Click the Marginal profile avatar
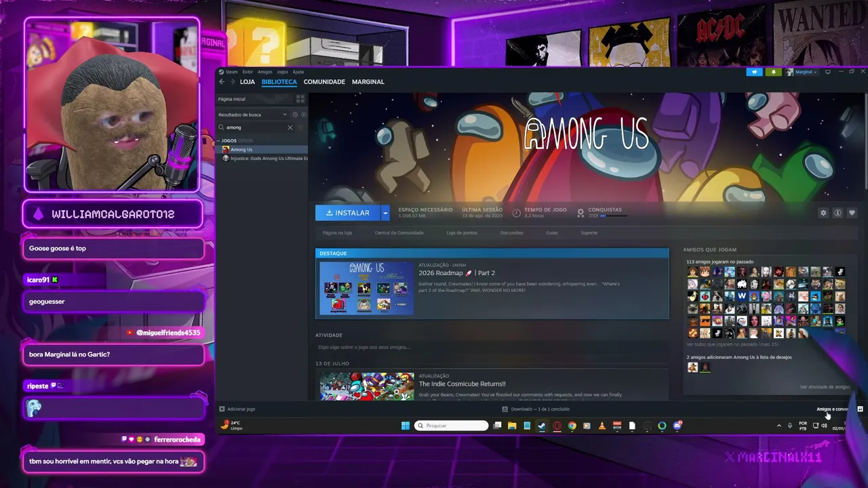 click(789, 72)
